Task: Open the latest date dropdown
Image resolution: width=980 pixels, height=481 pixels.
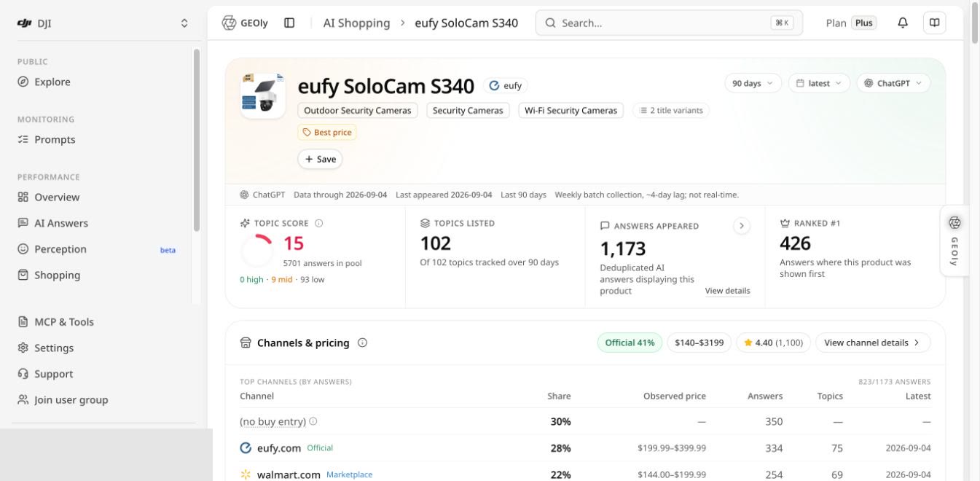Action: coord(819,83)
